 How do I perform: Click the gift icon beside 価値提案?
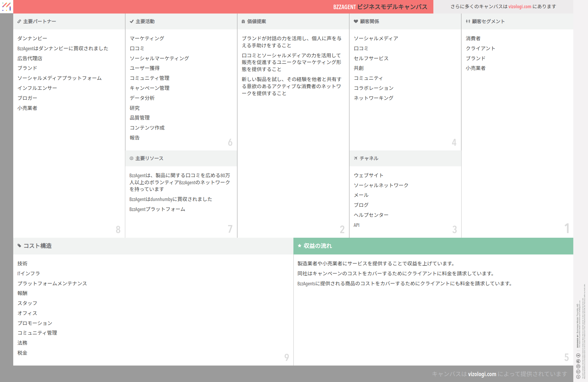point(243,21)
